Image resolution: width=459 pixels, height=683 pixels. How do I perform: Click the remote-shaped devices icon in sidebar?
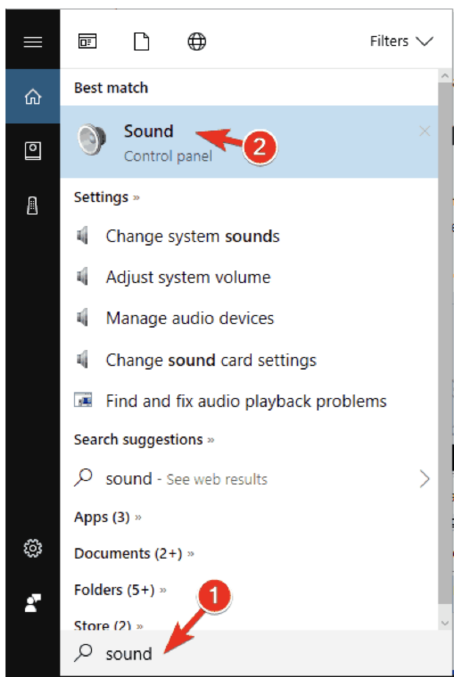pyautogui.click(x=33, y=205)
